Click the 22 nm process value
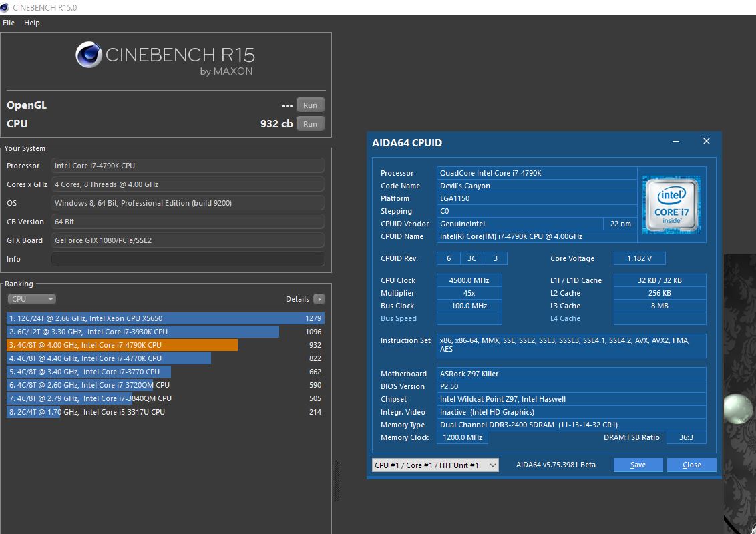The image size is (756, 534). (x=620, y=224)
